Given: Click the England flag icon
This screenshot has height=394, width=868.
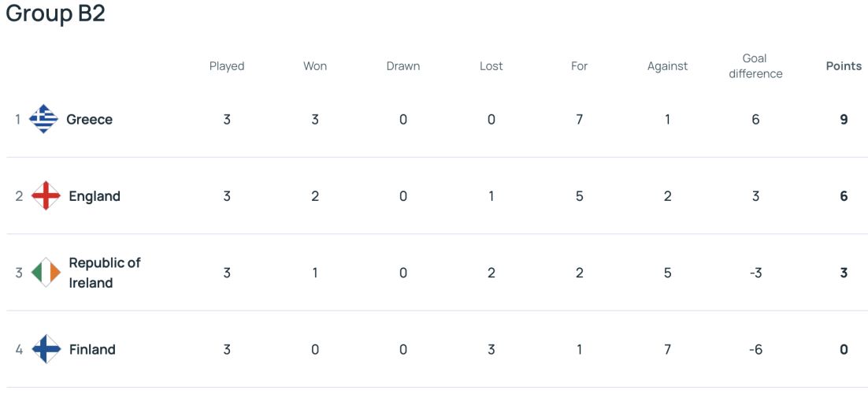Looking at the screenshot, I should 46,195.
